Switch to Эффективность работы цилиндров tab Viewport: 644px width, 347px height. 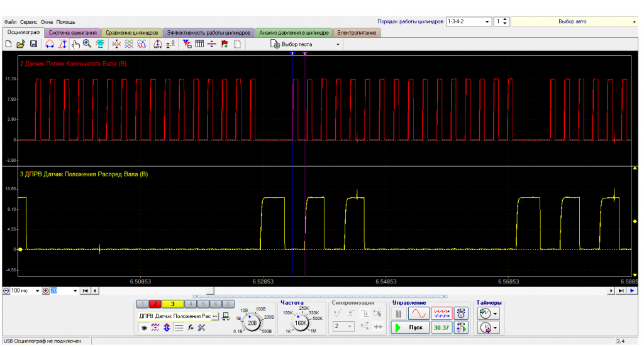209,33
